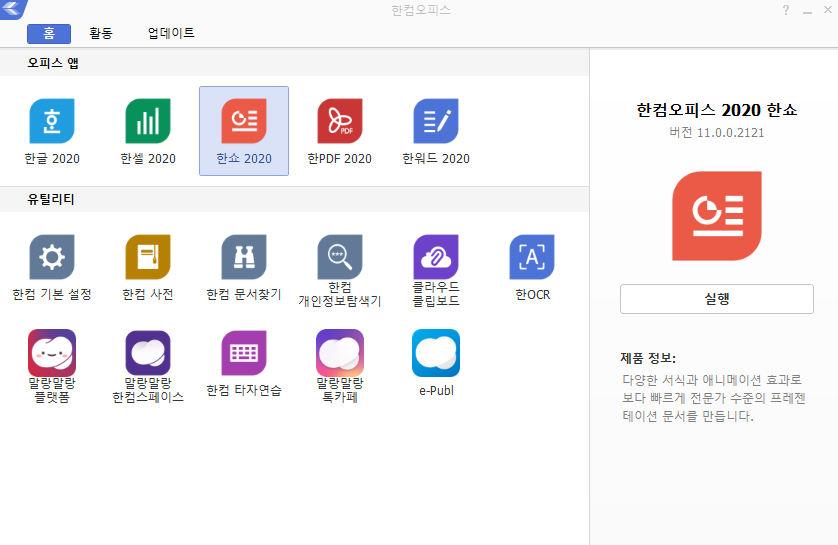Minimize the 한컴오피스 window
The height and width of the screenshot is (545, 838).
(808, 10)
